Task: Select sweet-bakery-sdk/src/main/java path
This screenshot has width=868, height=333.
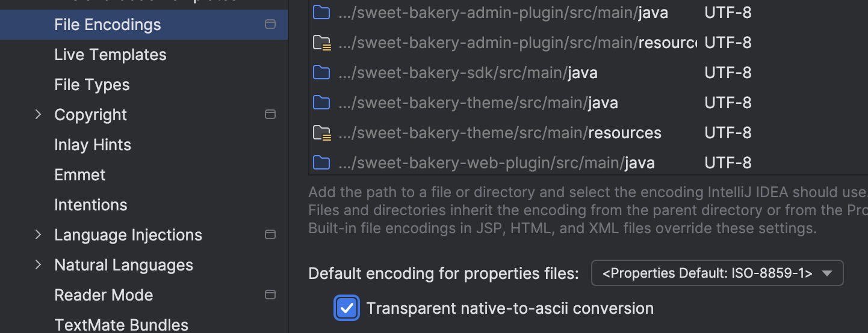Action: (468, 73)
